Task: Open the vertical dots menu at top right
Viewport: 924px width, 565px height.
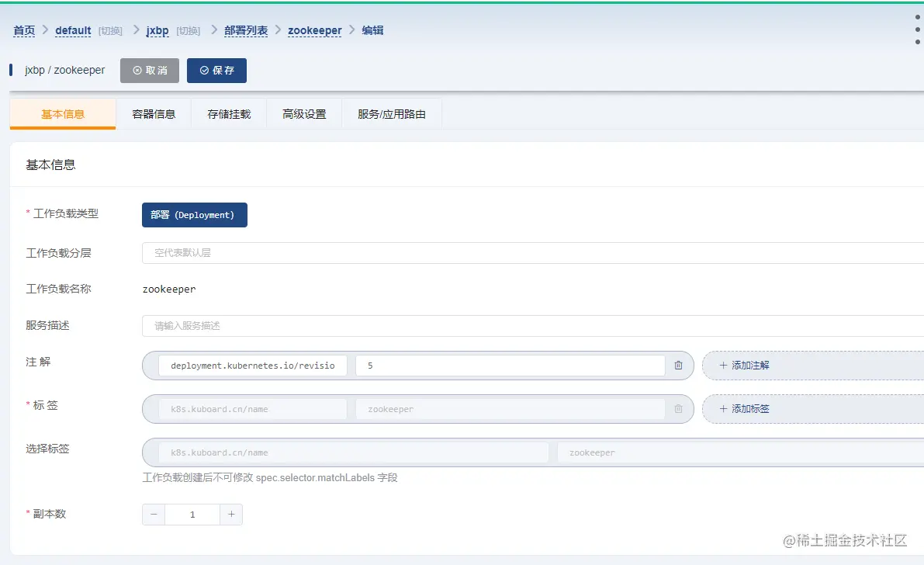Action: pyautogui.click(x=918, y=29)
